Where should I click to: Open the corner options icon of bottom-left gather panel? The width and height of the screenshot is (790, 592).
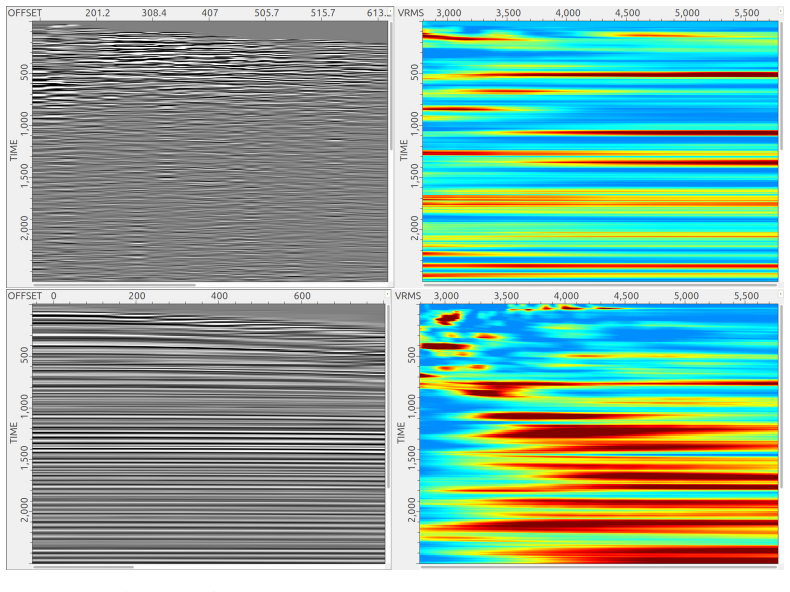click(387, 294)
